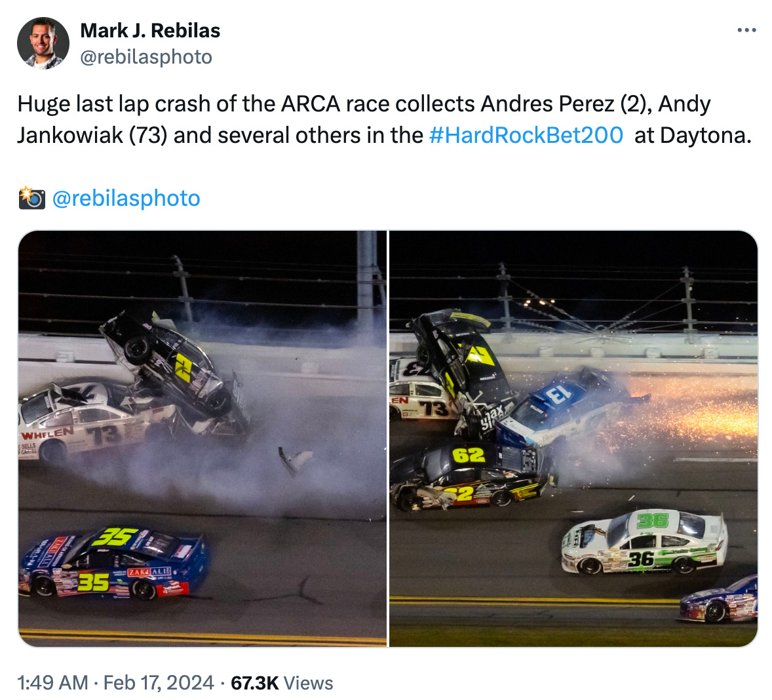Open the @rebilasphoto handle under the name
The width and height of the screenshot is (772, 700).
[x=146, y=57]
